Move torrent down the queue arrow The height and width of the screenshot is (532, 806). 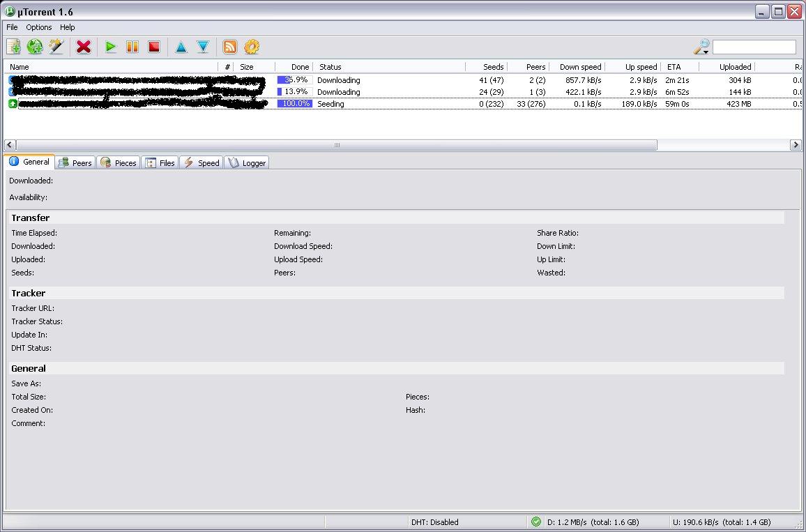pyautogui.click(x=204, y=47)
